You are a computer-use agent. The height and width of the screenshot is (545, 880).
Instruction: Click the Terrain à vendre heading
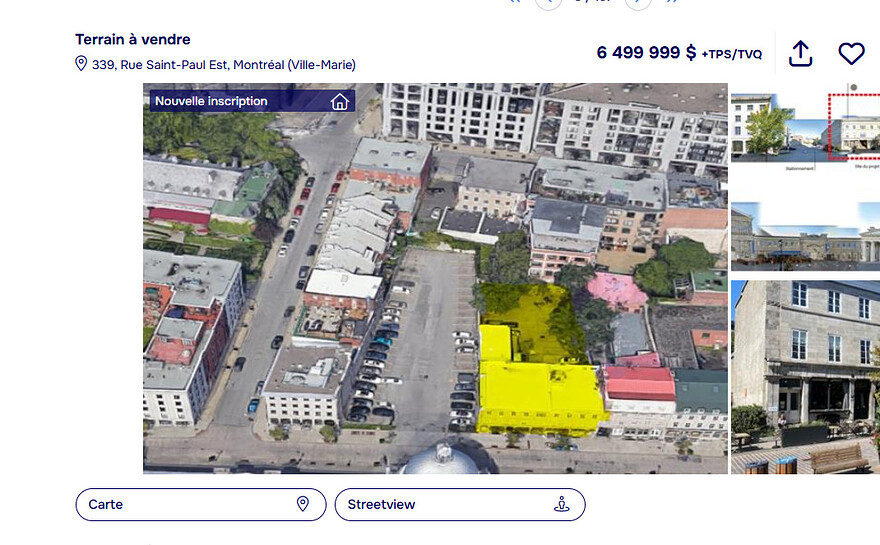tap(133, 39)
